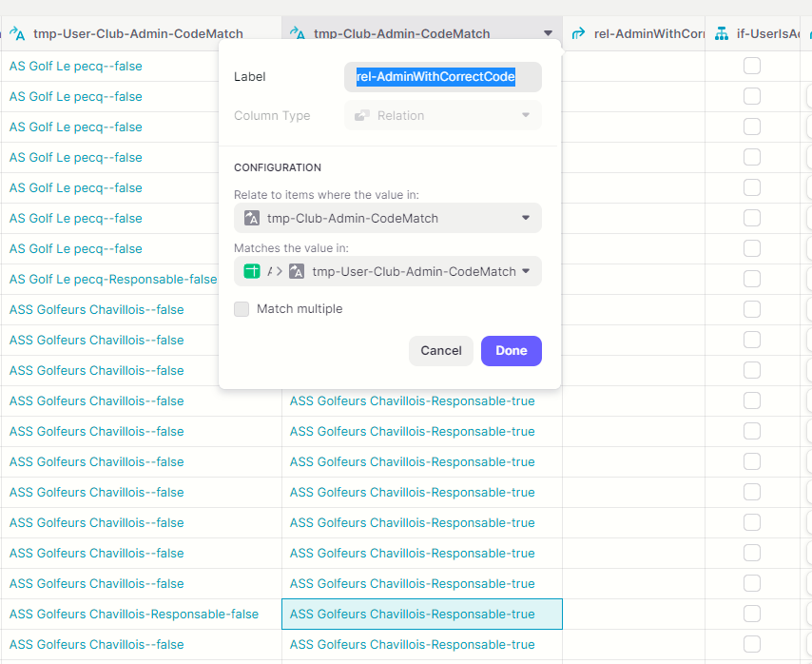Tick if-UserIsA checkbox in the last visible row
Viewport: 812px width, 664px height.
pyautogui.click(x=752, y=644)
